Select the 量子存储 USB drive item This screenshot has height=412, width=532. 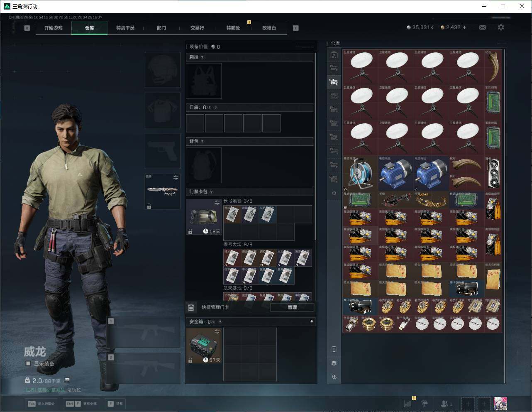coord(404,324)
